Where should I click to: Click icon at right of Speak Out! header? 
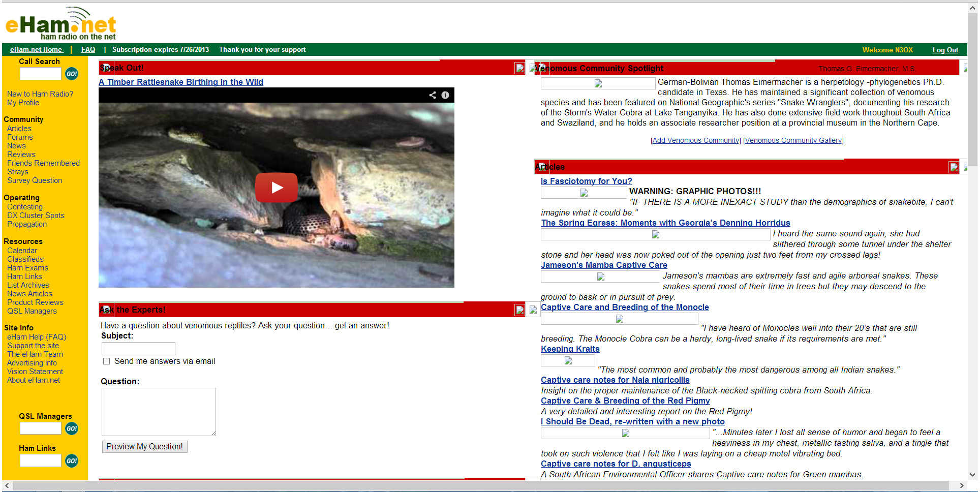(519, 68)
